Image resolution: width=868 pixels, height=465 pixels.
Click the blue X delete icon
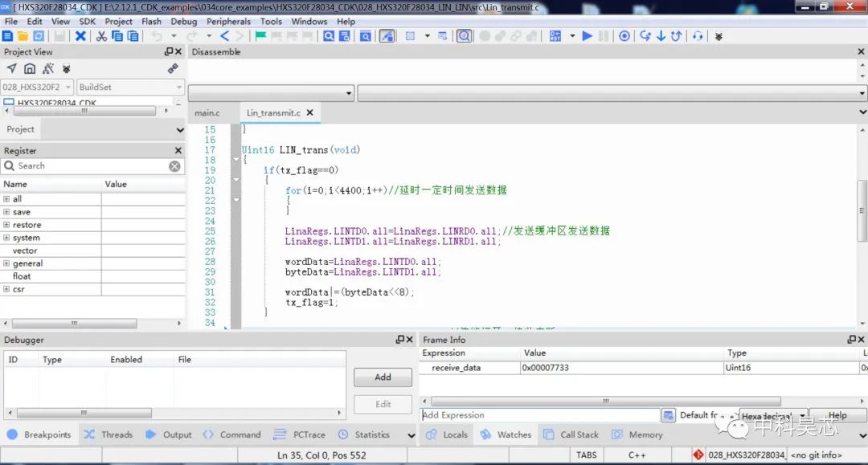pyautogui.click(x=81, y=36)
